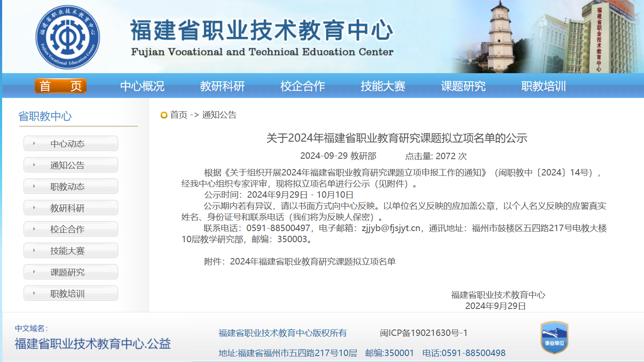Image resolution: width=644 pixels, height=362 pixels.
Task: Click arrow icon beside 通知公告 sidebar item
Action: [34, 165]
